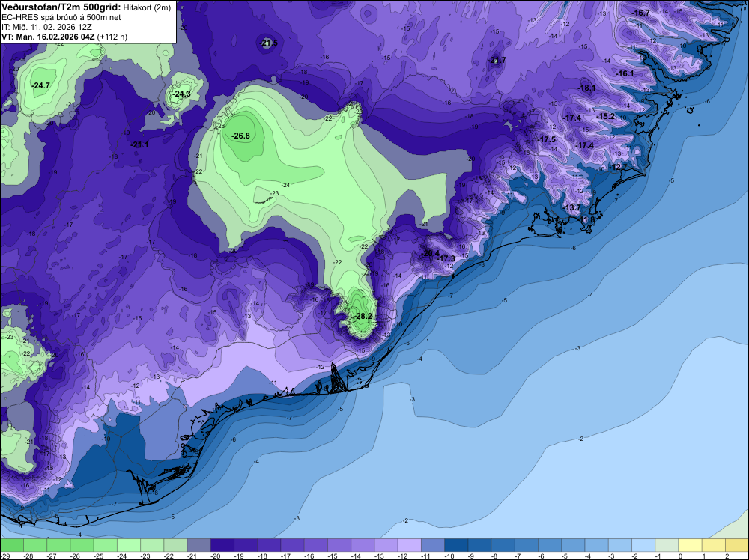The height and width of the screenshot is (560, 749).
Task: Select the -24.7 temperature value on map
Action: click(40, 85)
